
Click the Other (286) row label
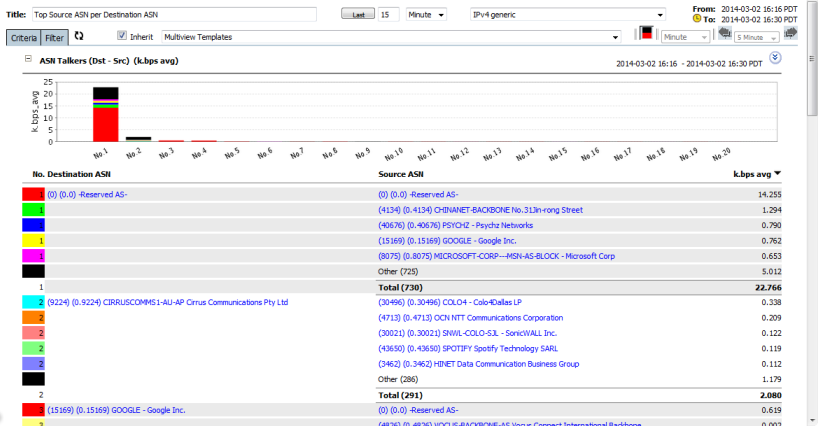[x=398, y=380]
